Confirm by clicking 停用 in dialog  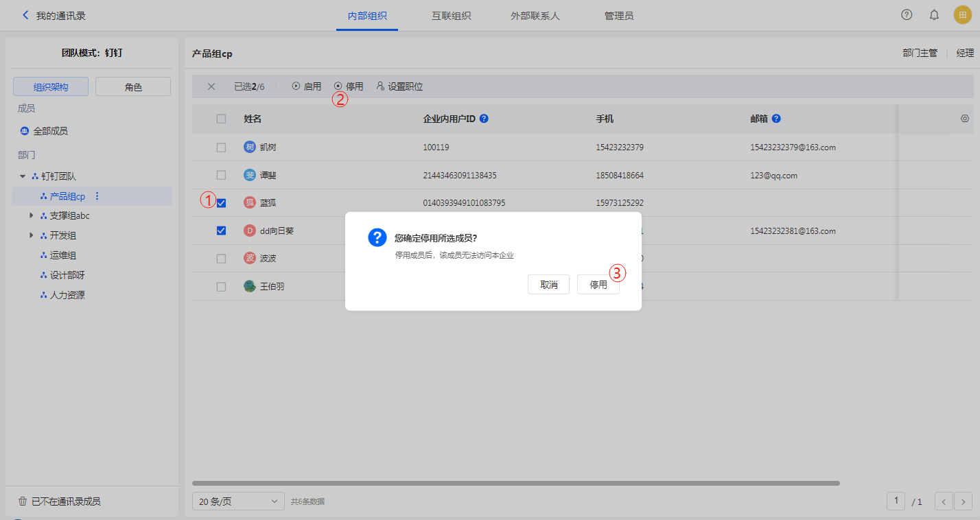[x=598, y=285]
